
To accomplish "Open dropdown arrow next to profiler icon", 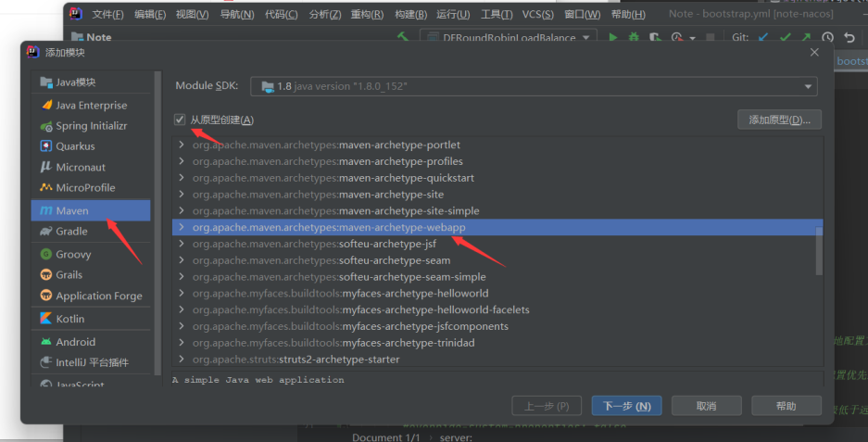I will coord(692,38).
